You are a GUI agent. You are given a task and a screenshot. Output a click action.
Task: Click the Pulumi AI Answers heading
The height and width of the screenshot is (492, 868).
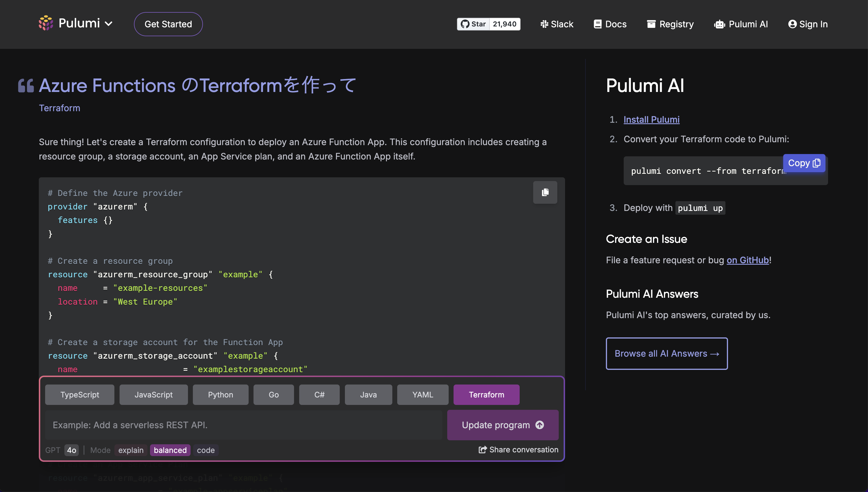coord(652,294)
